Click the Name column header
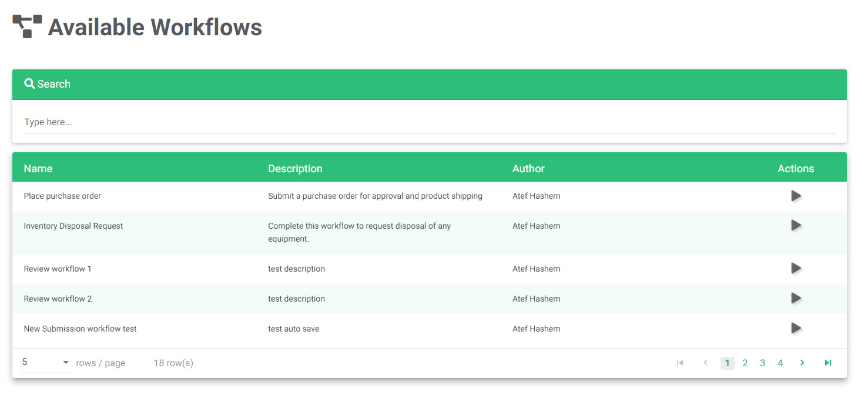The image size is (868, 405). 38,168
